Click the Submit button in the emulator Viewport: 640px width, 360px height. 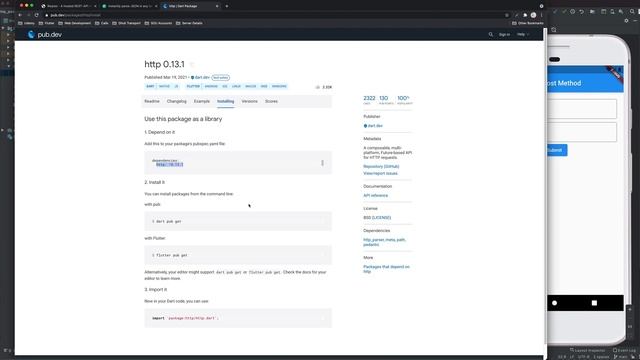click(557, 150)
